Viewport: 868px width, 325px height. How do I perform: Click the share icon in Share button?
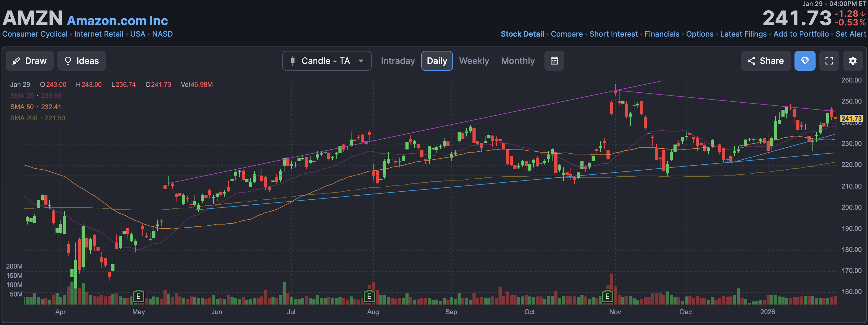751,60
